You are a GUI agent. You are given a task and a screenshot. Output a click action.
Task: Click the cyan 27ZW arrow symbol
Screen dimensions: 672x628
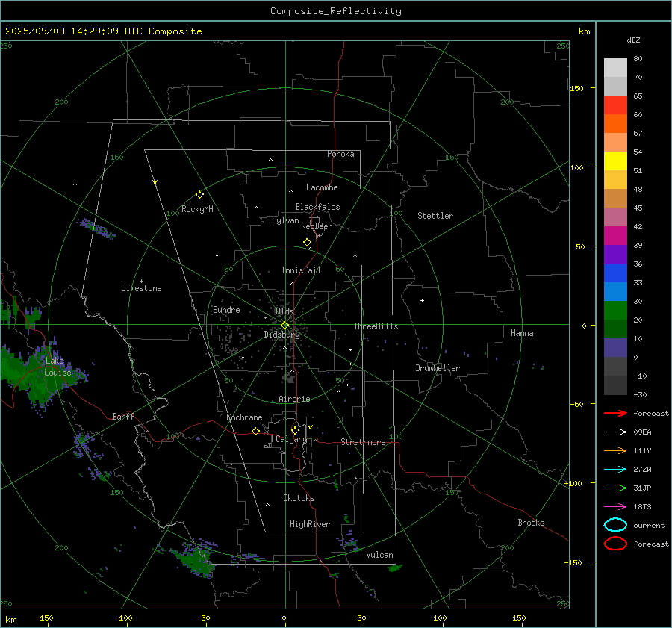click(615, 470)
